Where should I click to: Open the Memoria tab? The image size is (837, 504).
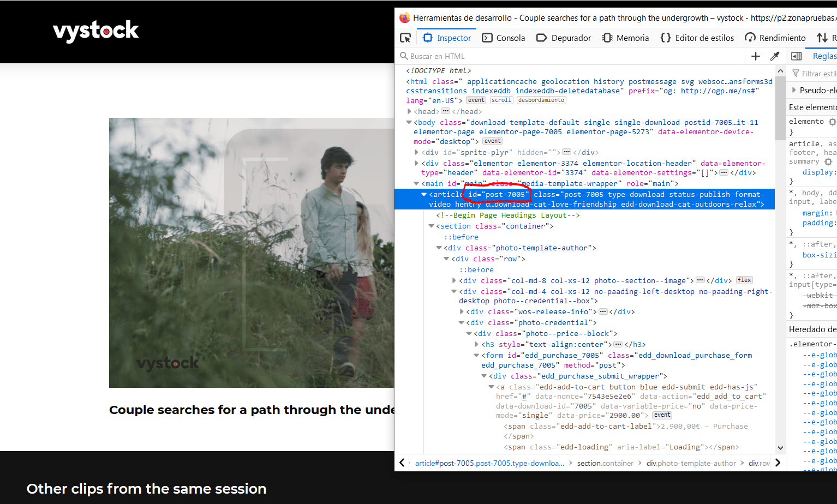[x=625, y=38]
